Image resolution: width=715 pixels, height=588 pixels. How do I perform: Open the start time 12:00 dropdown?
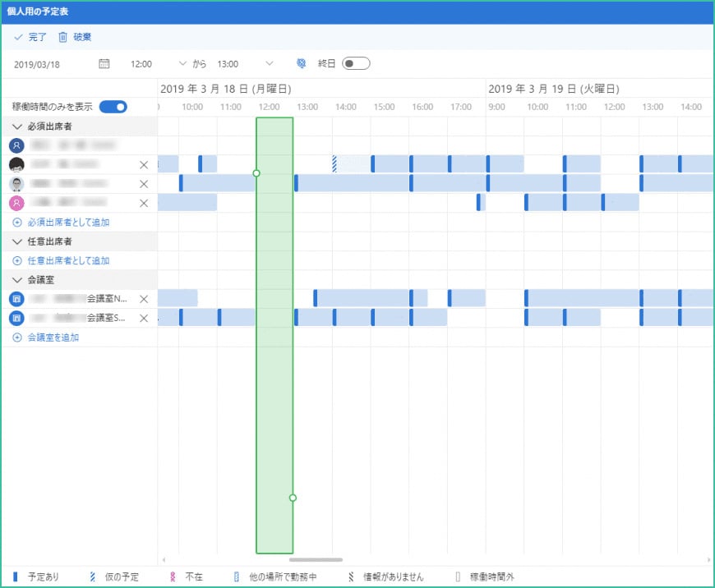(182, 63)
